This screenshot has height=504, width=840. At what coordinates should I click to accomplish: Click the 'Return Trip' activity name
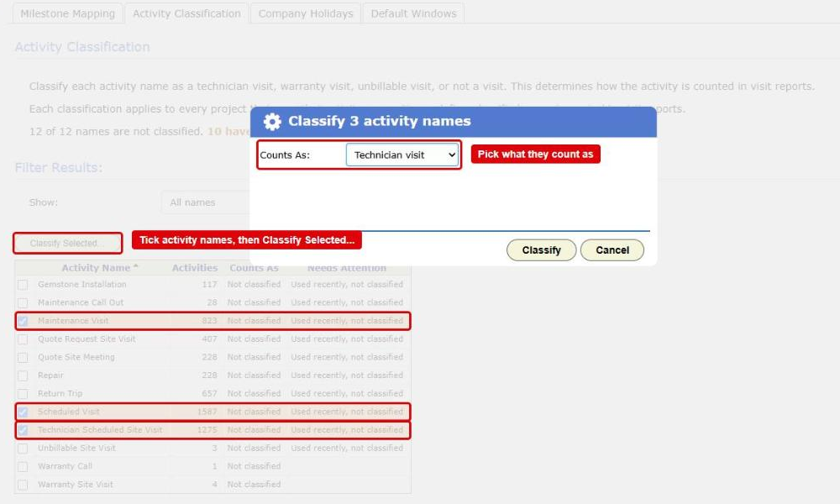point(60,394)
